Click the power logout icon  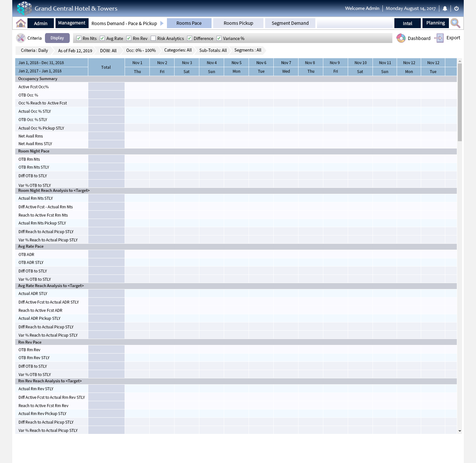[456, 9]
